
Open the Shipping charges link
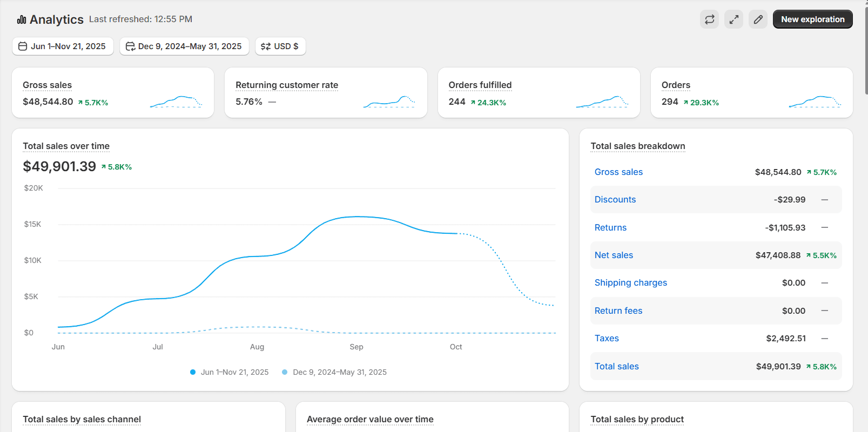point(630,282)
